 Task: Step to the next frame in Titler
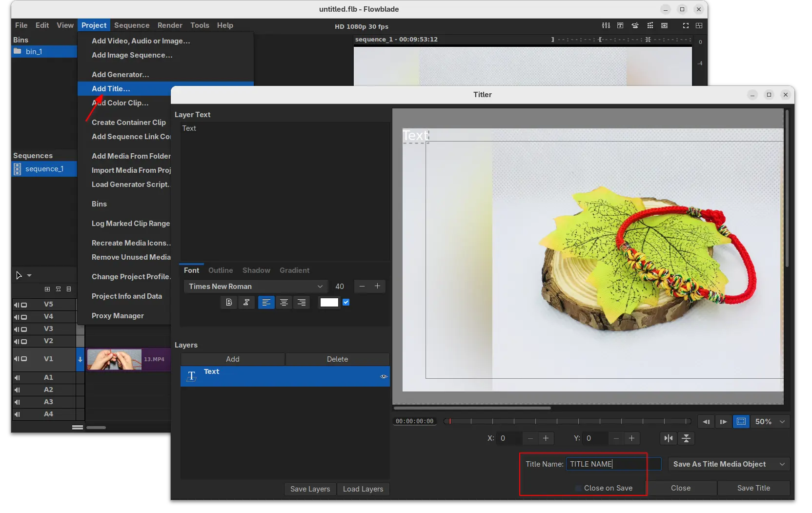click(723, 422)
